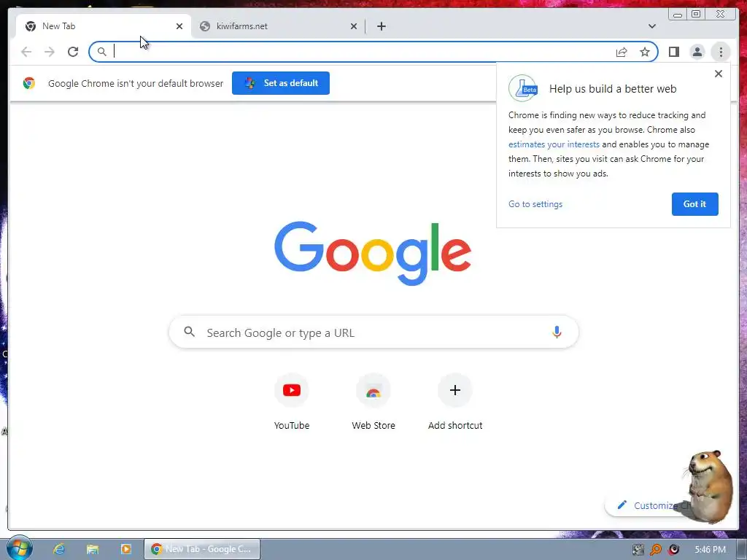Click the magnifier tray icon
Screen dimensions: 747x560
(656, 550)
